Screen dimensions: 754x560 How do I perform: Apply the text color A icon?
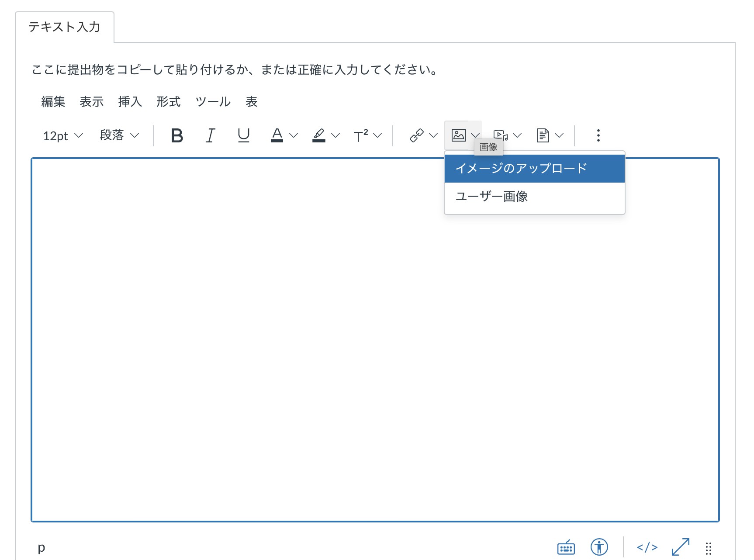[277, 135]
